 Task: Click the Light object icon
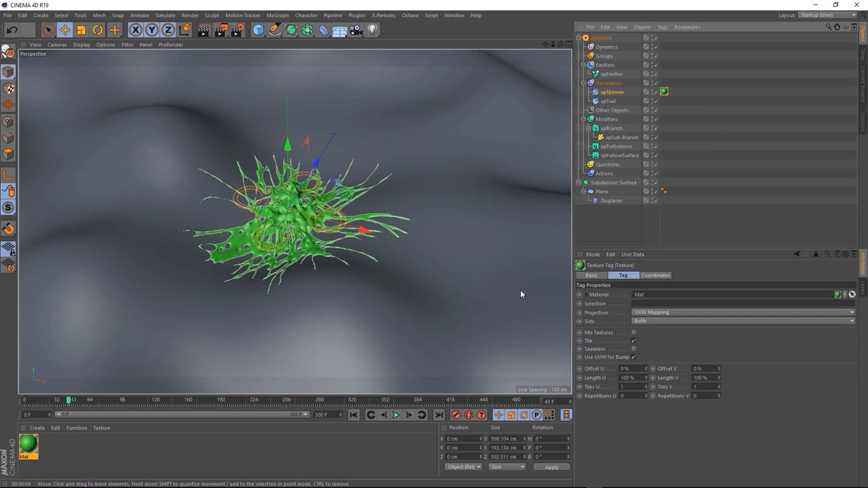tap(372, 30)
